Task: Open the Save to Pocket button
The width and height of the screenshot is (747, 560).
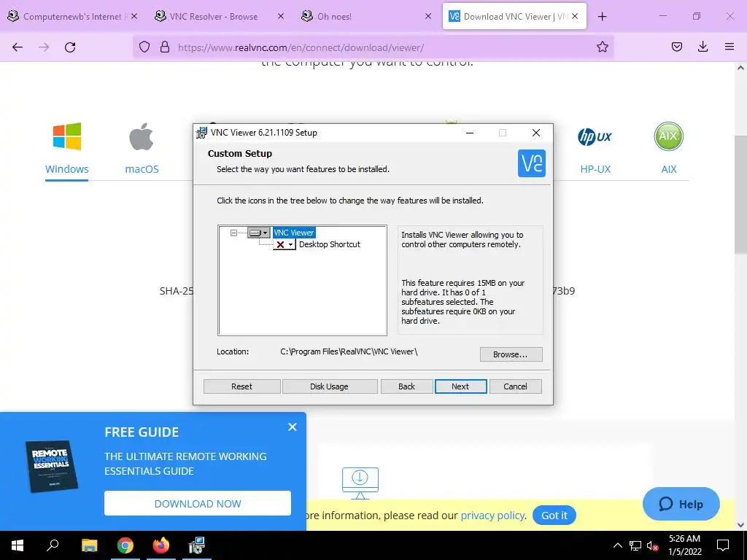Action: pos(676,47)
